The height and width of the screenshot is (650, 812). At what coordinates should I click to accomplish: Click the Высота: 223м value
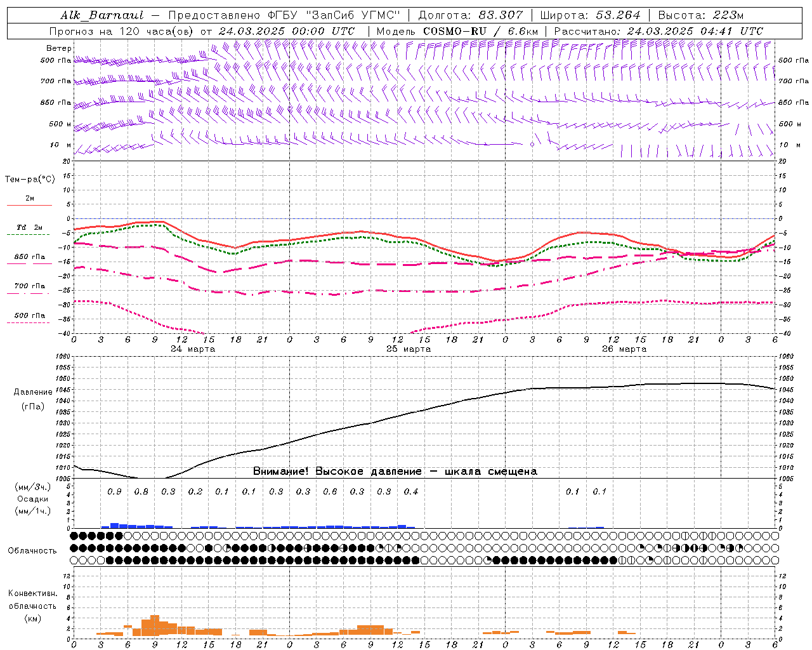click(700, 15)
